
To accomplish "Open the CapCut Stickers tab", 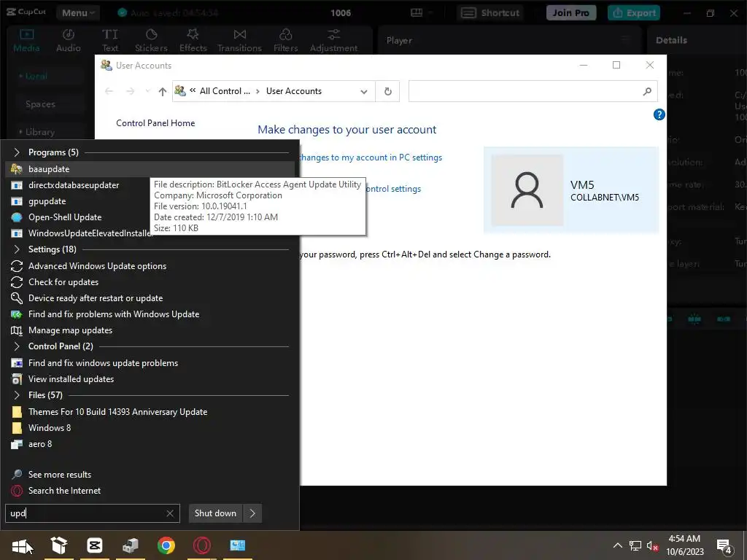I will [151, 41].
